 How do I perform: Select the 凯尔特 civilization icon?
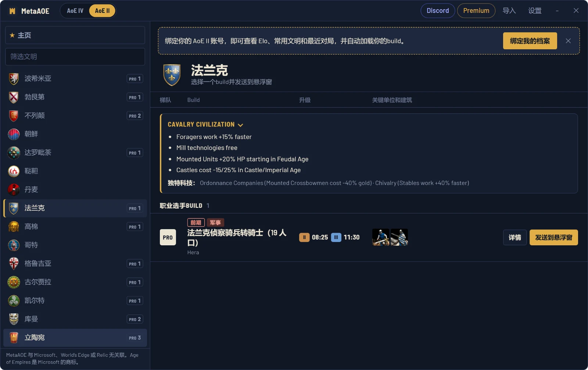(14, 301)
